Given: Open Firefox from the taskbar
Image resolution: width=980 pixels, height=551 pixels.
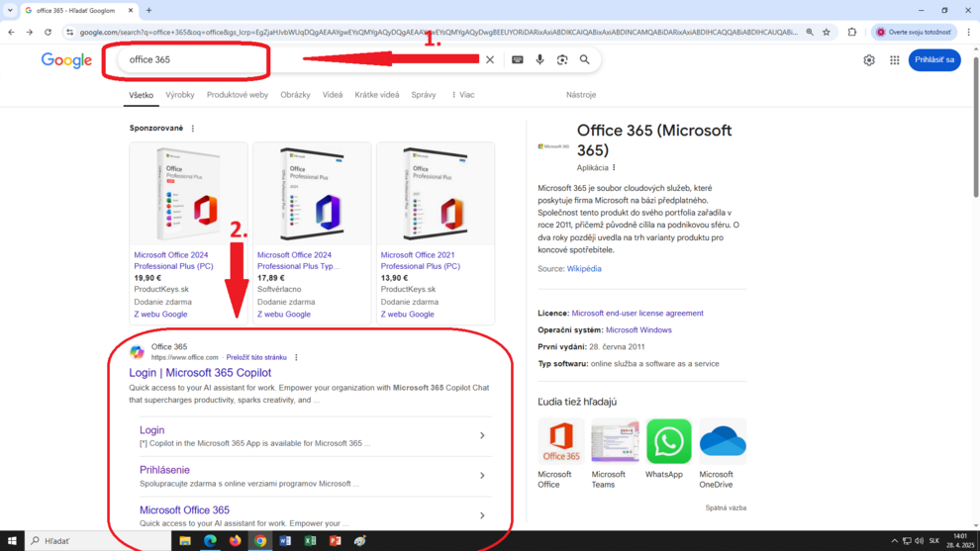Looking at the screenshot, I should pos(235,541).
